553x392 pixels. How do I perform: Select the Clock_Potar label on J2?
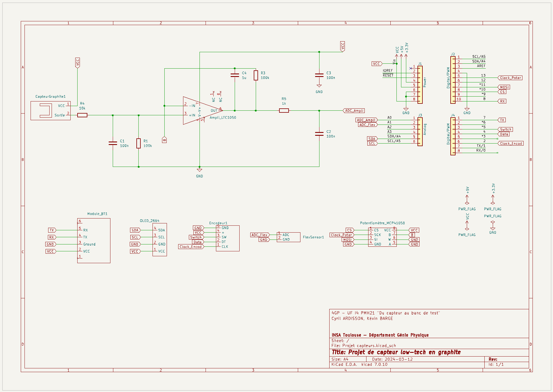pyautogui.click(x=510, y=78)
